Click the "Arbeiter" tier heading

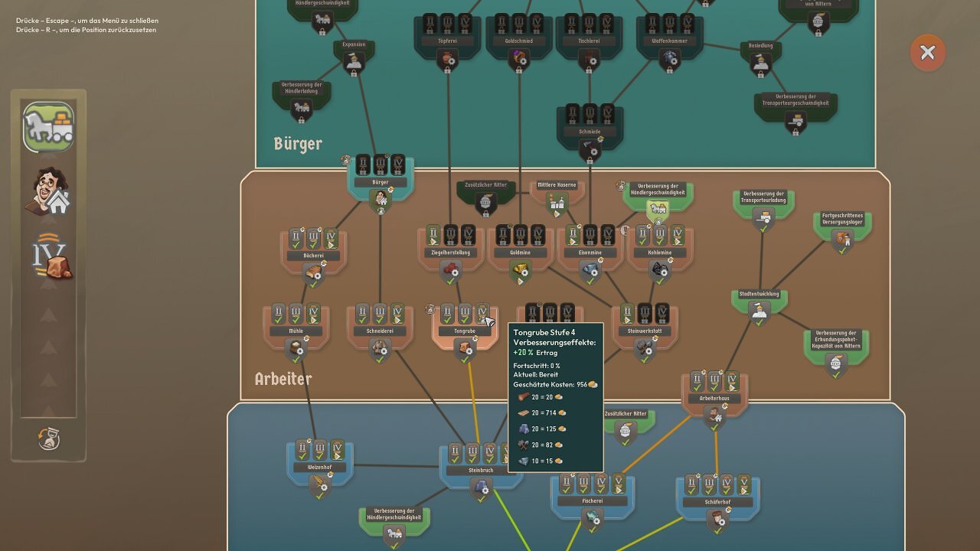pos(283,379)
